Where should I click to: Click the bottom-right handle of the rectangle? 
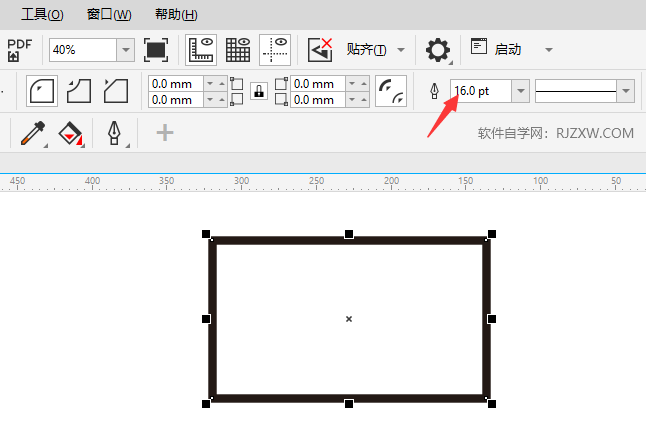tap(492, 404)
